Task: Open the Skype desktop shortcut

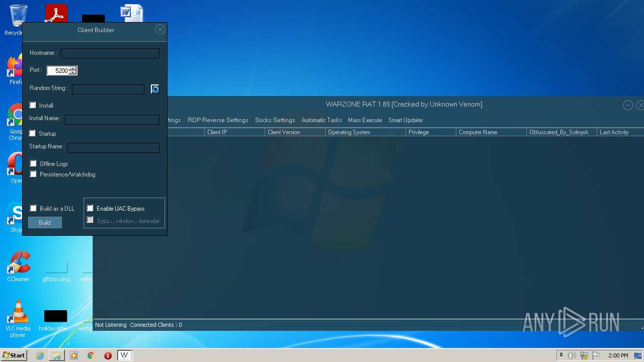Action: click(15, 217)
